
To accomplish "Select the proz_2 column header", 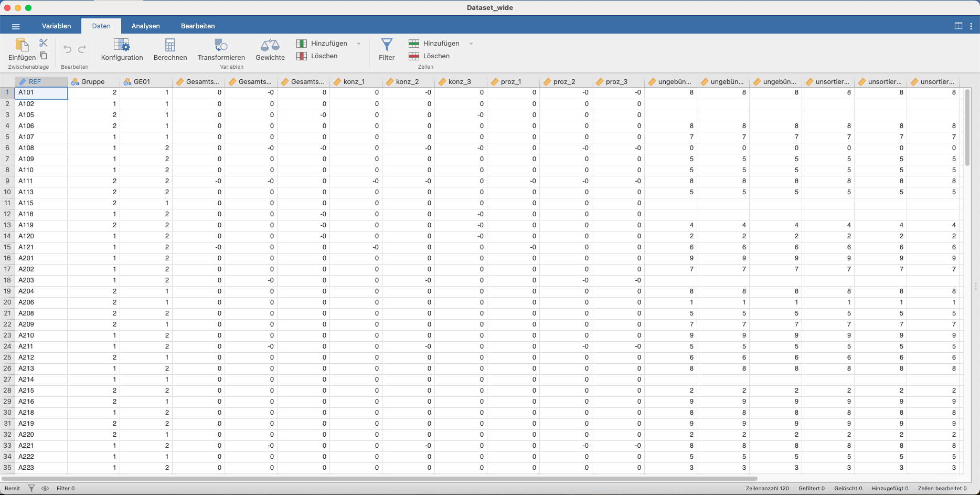I will click(x=566, y=82).
